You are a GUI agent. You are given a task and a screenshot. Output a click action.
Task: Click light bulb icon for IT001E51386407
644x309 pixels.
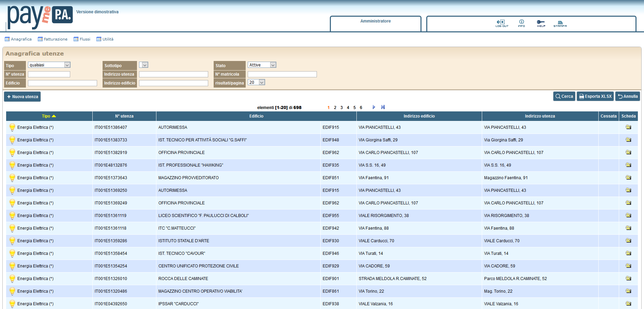click(x=12, y=127)
